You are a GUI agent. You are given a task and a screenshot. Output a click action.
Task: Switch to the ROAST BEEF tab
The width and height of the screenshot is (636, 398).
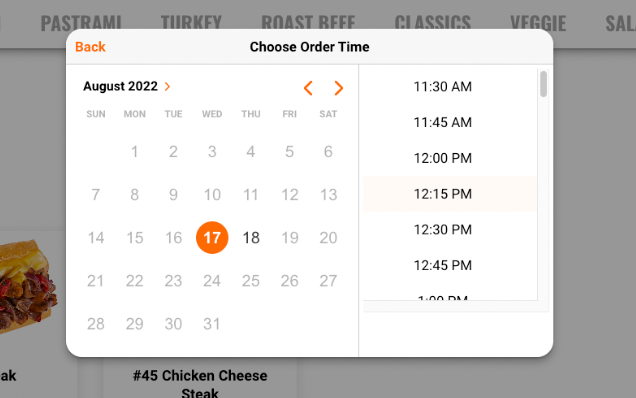(308, 23)
